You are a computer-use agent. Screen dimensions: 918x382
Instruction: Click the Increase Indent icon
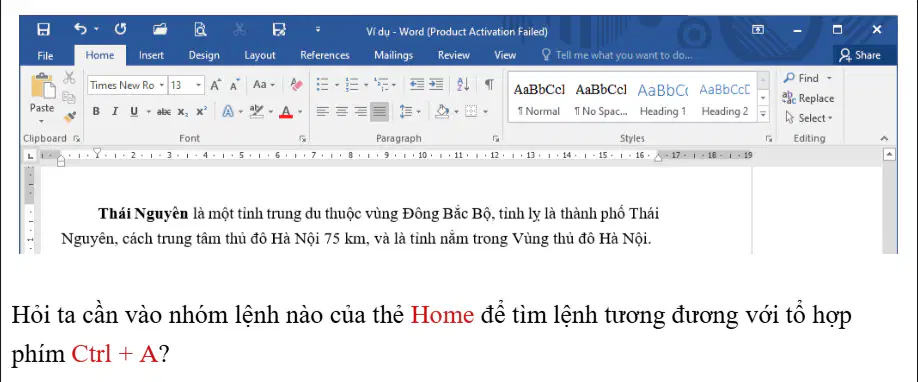436,85
